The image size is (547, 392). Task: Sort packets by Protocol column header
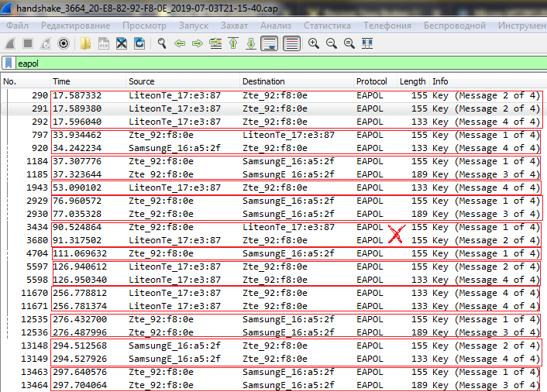372,81
